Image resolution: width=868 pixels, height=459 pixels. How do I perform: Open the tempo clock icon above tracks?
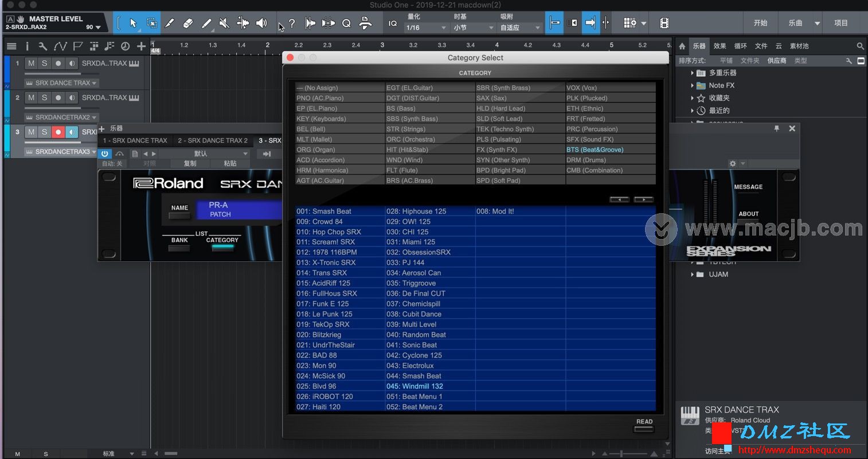(125, 46)
